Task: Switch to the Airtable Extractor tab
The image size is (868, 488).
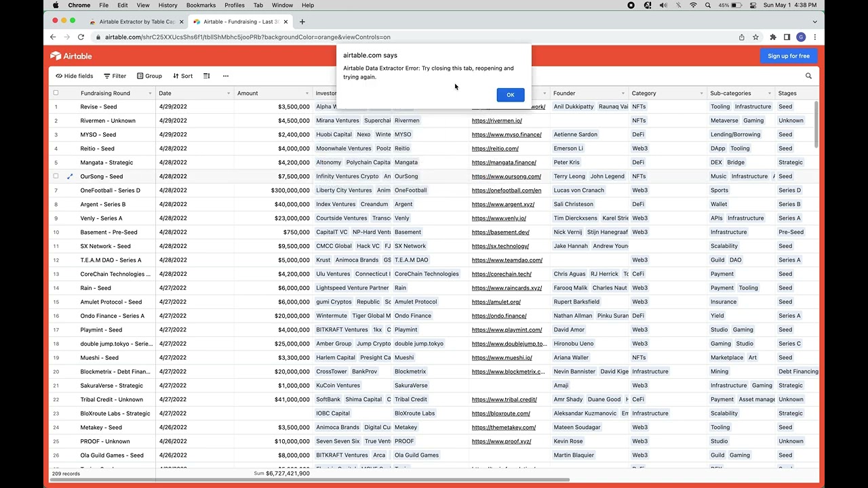Action: tap(136, 22)
